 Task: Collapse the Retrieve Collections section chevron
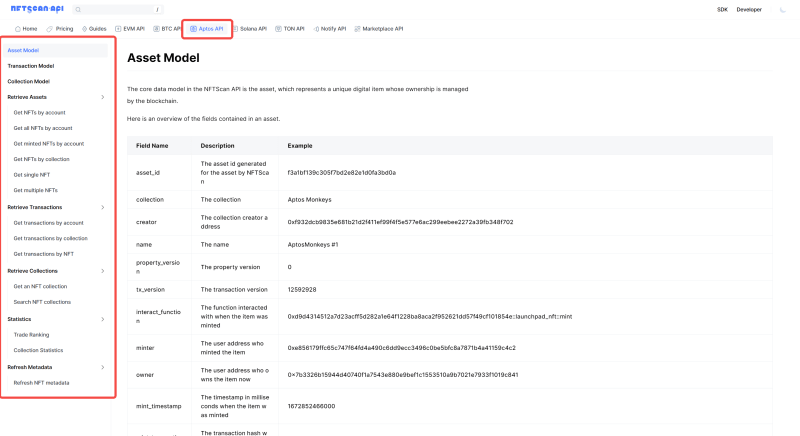coord(103,271)
